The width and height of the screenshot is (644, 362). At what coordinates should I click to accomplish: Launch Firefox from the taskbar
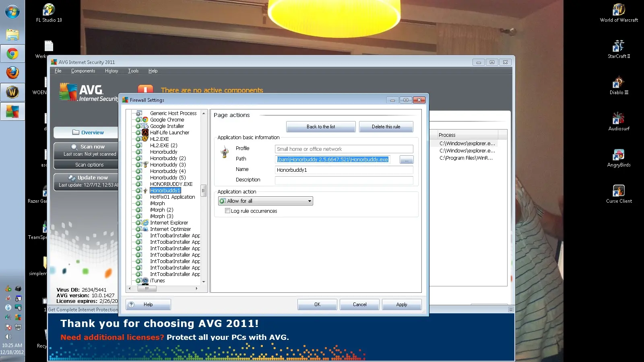tap(12, 73)
